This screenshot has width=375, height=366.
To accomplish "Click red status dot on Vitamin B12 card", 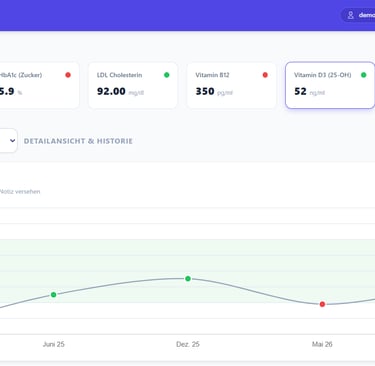I will tap(265, 75).
